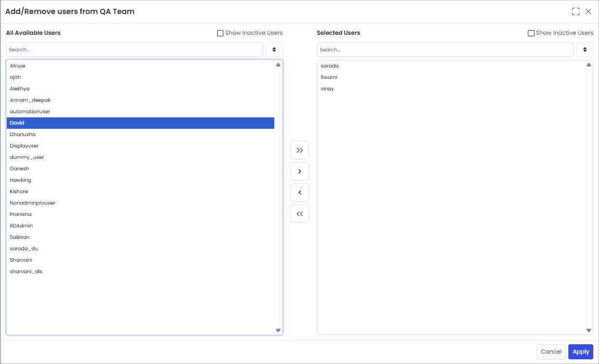This screenshot has width=599, height=364.
Task: Select user Dhanusha
Action: coord(140,134)
